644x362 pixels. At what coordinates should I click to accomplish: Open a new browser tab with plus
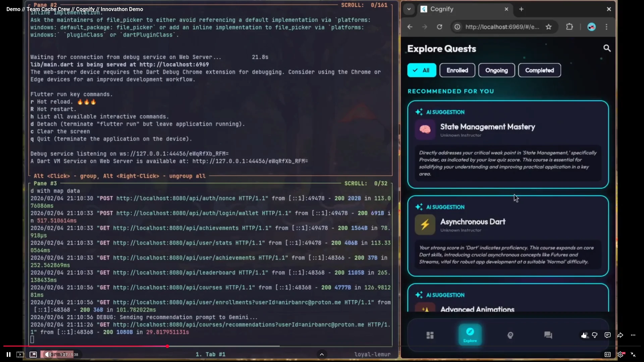[x=521, y=9]
